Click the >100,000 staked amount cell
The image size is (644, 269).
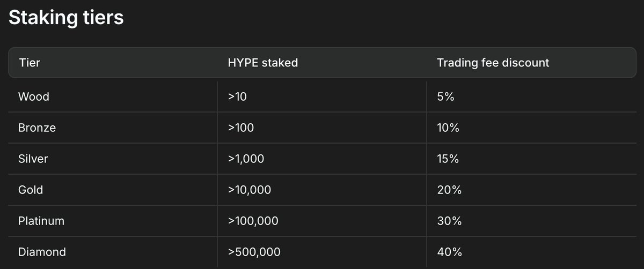253,221
